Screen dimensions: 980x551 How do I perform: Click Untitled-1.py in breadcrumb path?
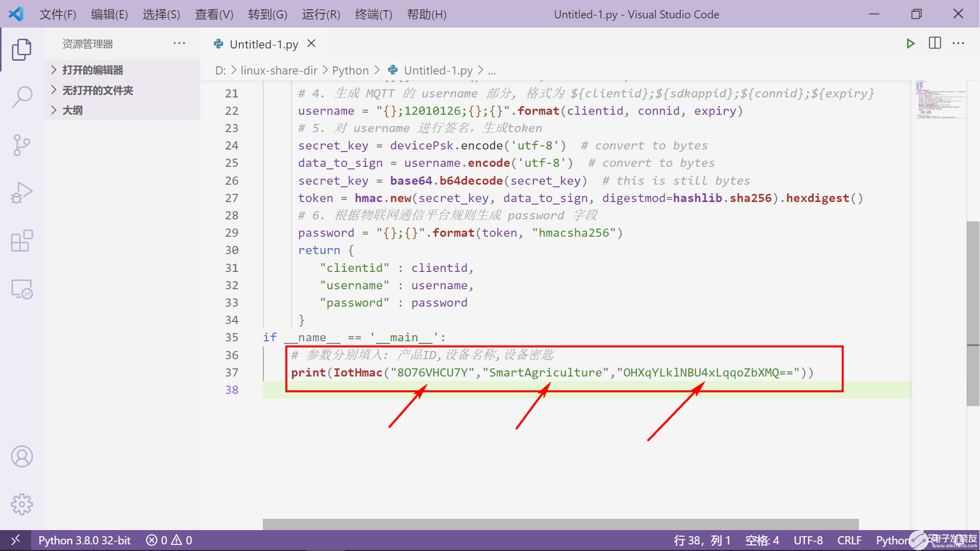[x=438, y=70]
